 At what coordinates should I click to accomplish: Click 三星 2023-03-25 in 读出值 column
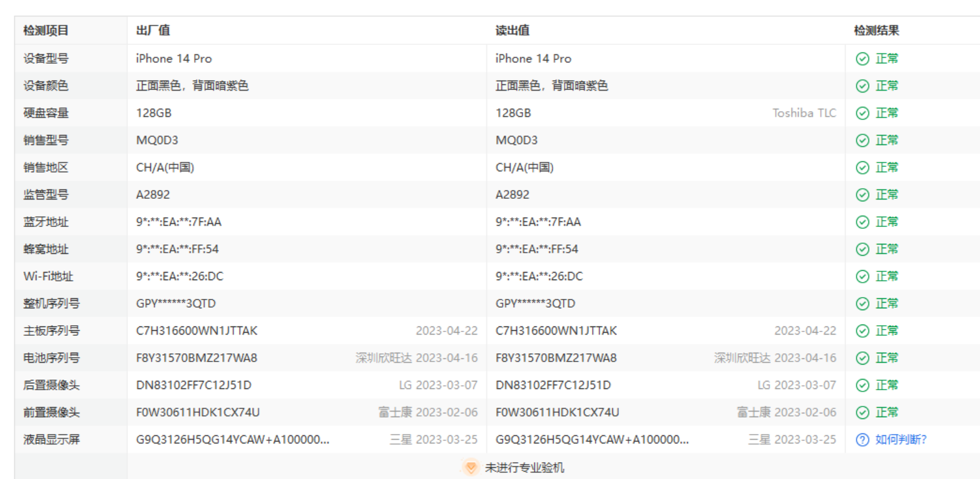792,440
